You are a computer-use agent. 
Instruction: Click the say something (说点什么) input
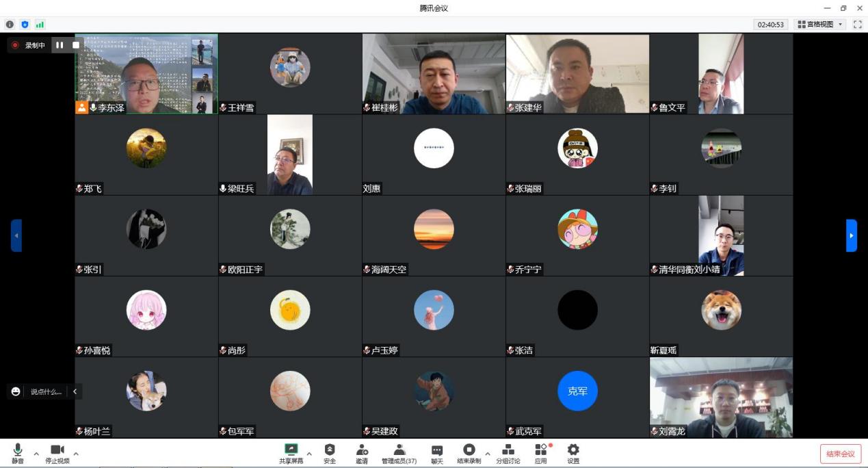coord(45,391)
